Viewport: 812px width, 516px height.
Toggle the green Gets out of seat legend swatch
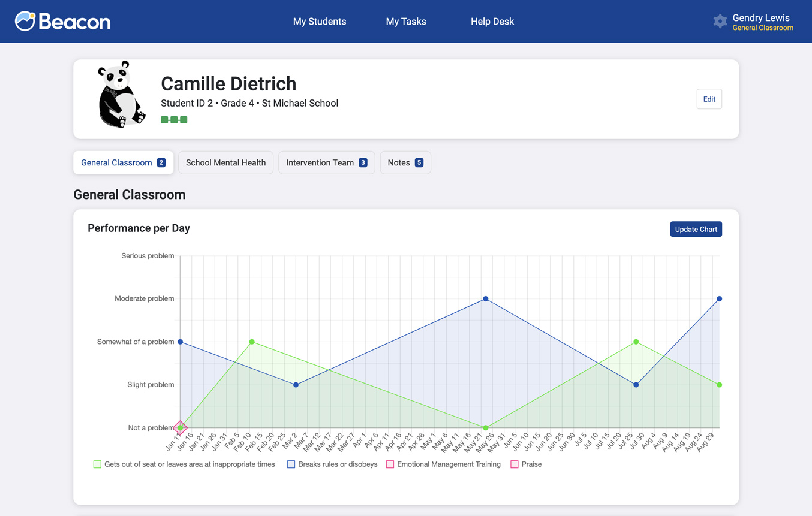click(x=97, y=464)
